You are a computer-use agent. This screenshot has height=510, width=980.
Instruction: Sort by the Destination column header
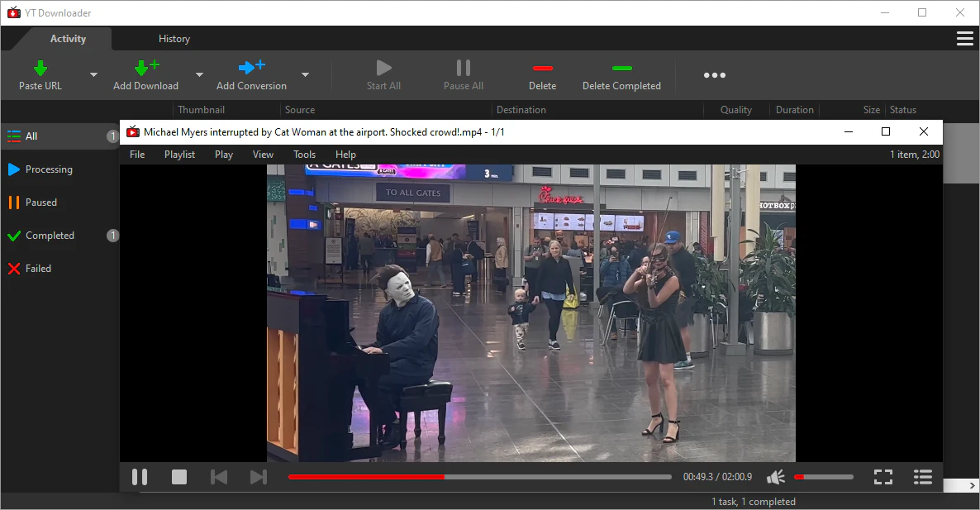(x=521, y=110)
